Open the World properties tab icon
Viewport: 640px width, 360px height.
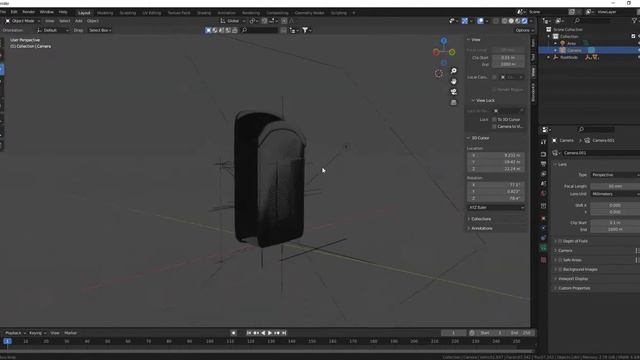pos(543,193)
